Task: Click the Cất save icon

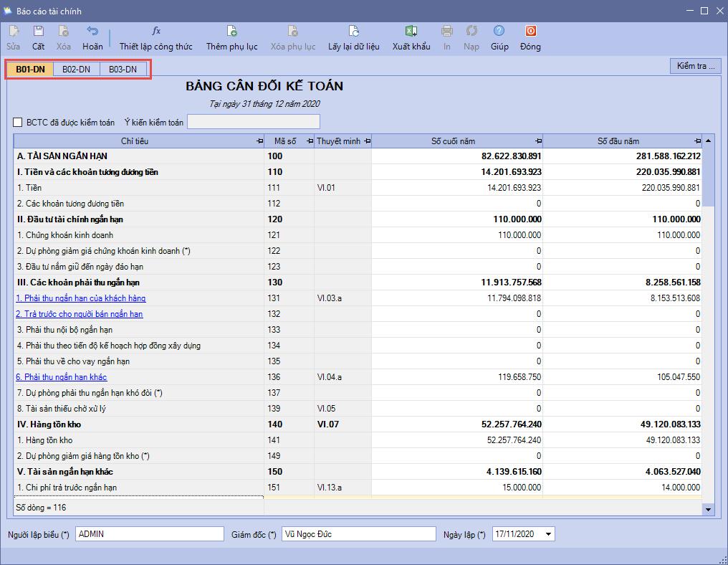Action: (38, 32)
